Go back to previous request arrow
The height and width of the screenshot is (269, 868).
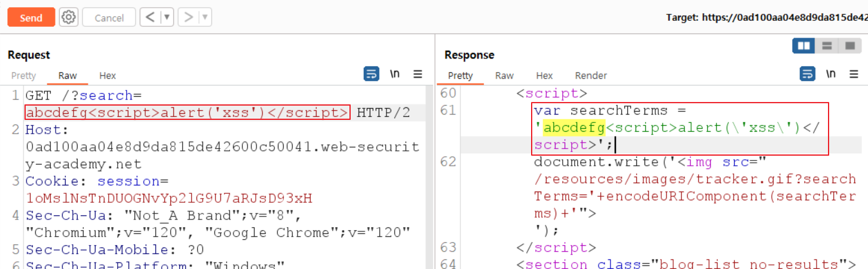(x=150, y=17)
